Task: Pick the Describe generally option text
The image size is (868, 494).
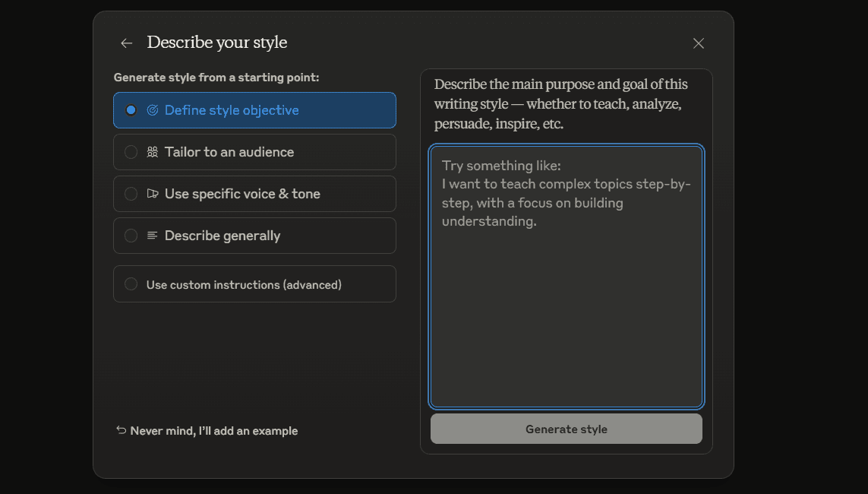Action: (x=223, y=236)
